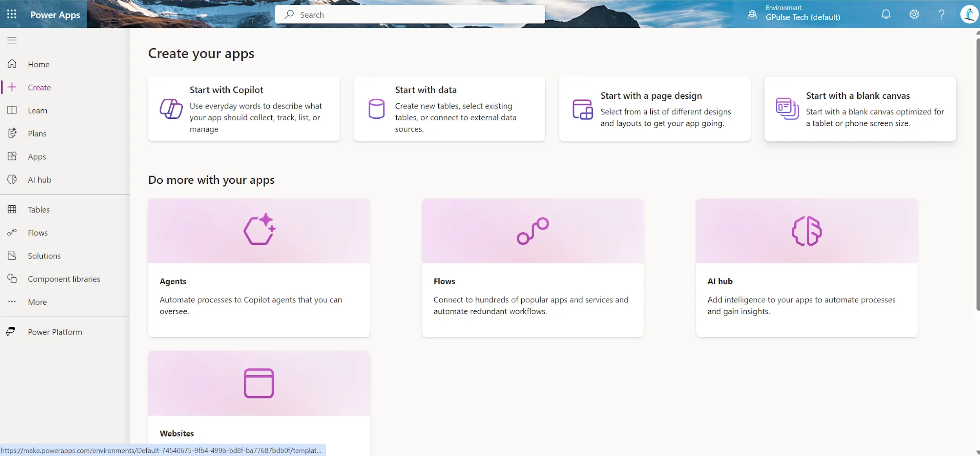Open the Tables section from the sidebar

click(x=38, y=209)
